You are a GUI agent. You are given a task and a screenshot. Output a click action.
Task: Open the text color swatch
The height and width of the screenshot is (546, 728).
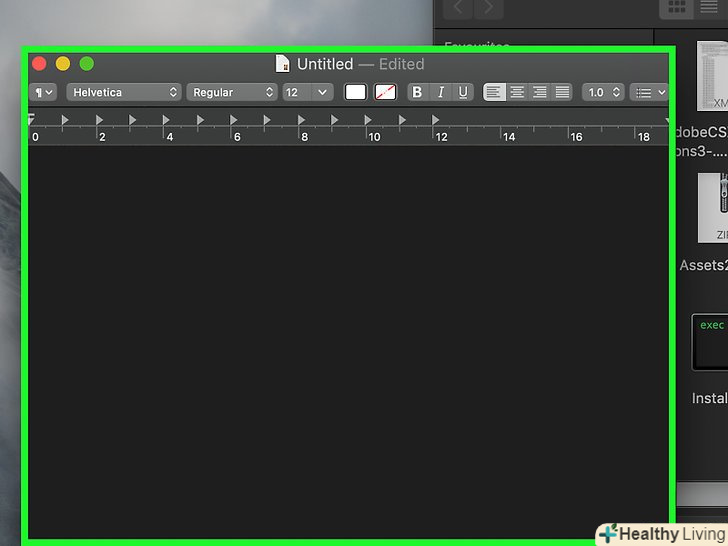355,92
